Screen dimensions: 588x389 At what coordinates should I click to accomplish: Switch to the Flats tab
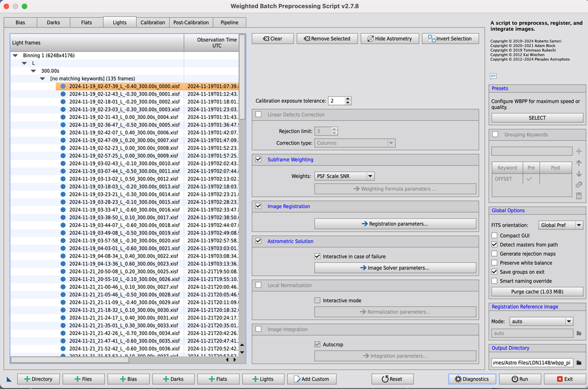coord(86,22)
